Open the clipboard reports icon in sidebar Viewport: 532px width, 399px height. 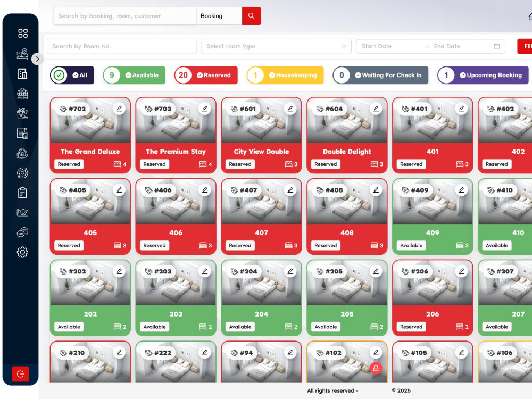(x=23, y=193)
